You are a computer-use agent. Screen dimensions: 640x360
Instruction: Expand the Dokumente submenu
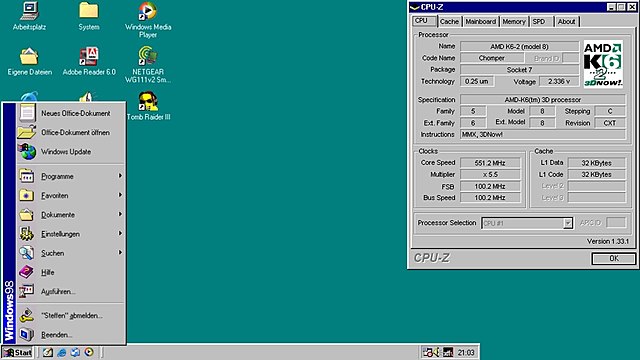[x=71, y=215]
